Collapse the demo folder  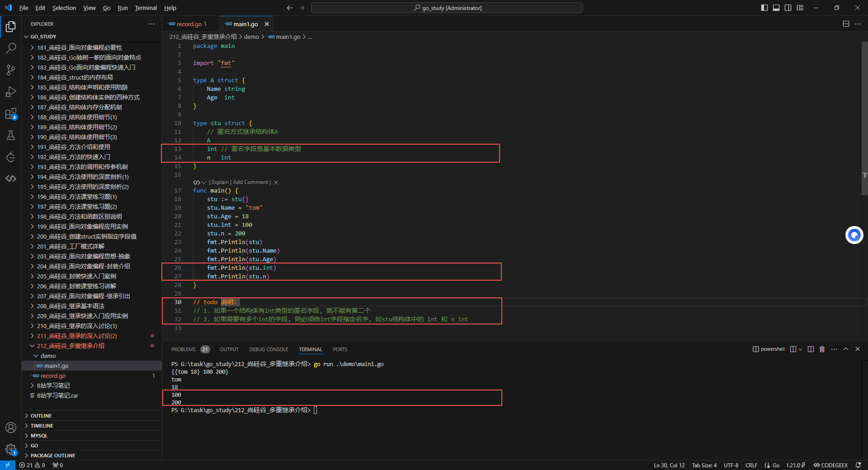coord(48,356)
